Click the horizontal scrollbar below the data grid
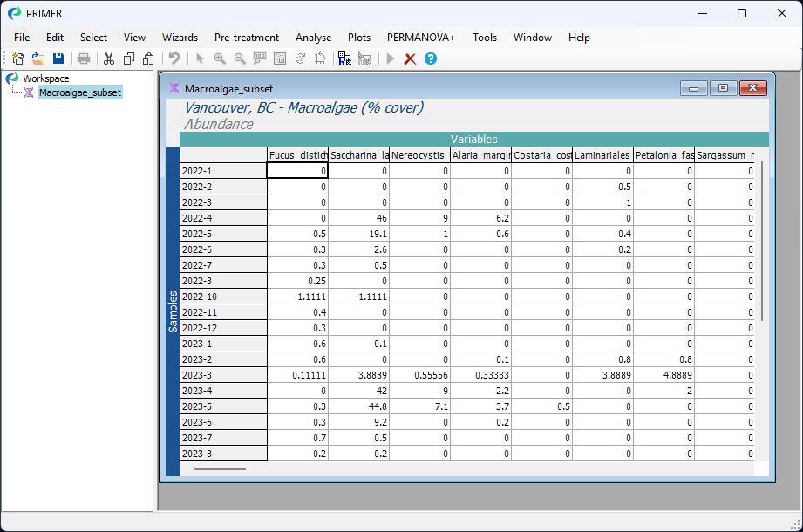The image size is (803, 532). [x=218, y=468]
